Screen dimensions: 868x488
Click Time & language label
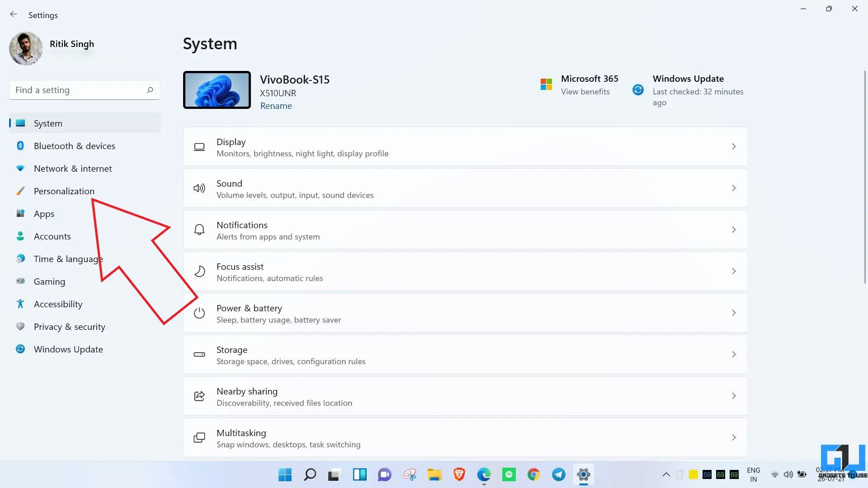(68, 259)
